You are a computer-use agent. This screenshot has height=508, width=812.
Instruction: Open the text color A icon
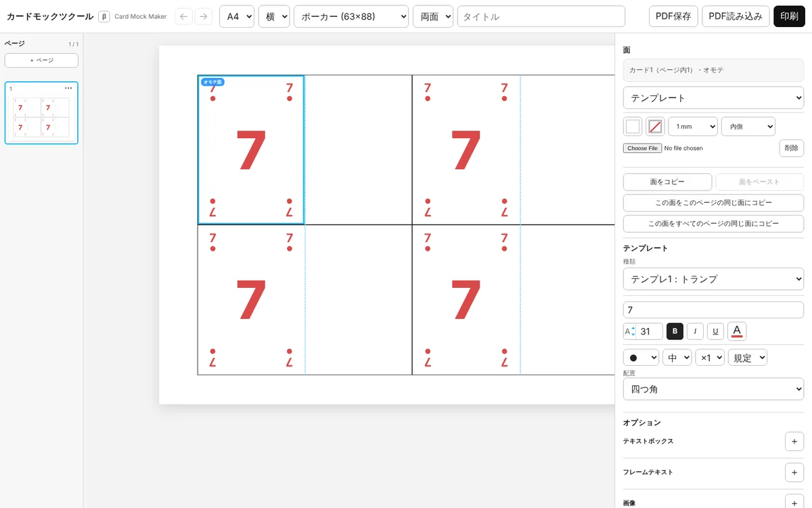point(737,331)
